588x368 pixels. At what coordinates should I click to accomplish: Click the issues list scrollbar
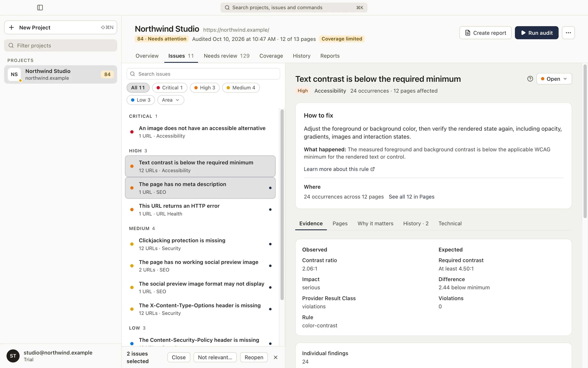(x=282, y=204)
